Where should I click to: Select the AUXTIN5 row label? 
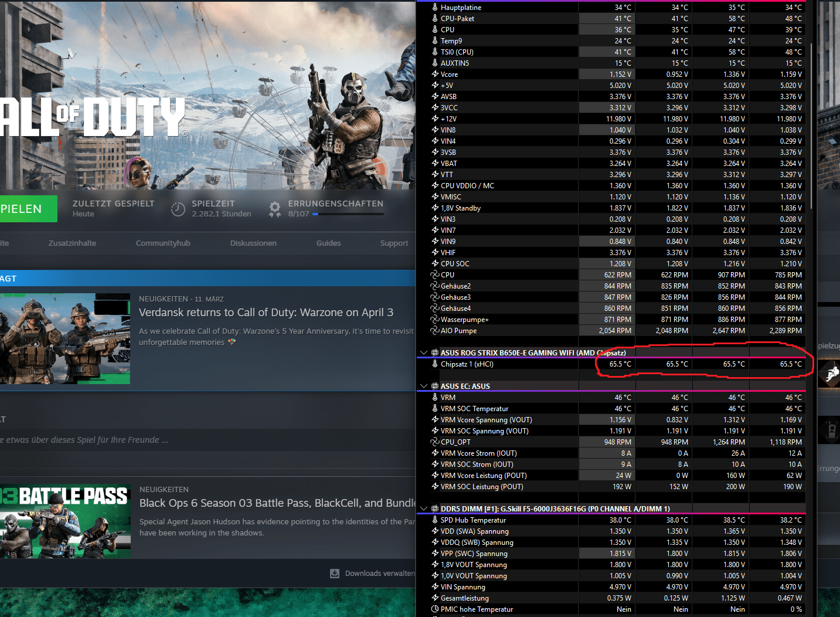tap(455, 63)
